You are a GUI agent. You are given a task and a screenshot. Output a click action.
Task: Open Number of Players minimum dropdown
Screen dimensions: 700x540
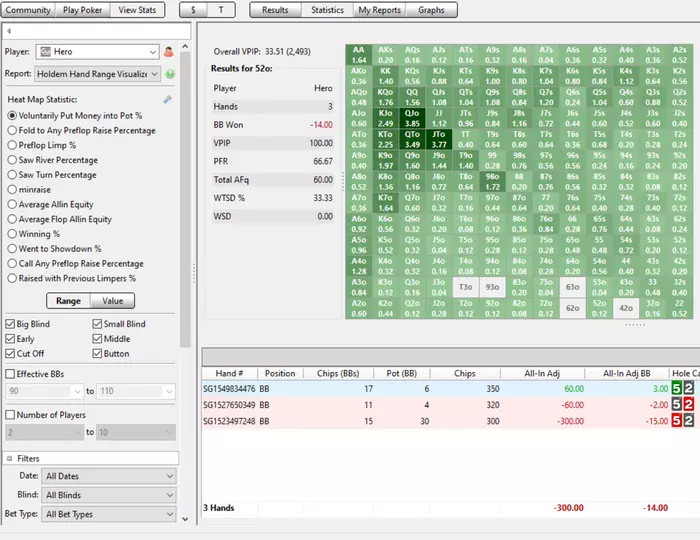pyautogui.click(x=44, y=432)
